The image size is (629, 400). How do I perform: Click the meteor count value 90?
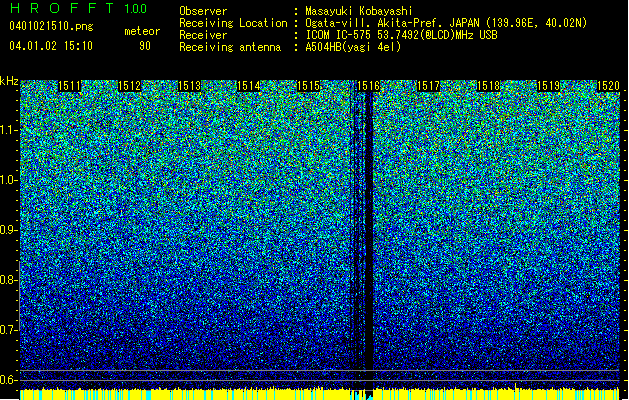point(145,46)
